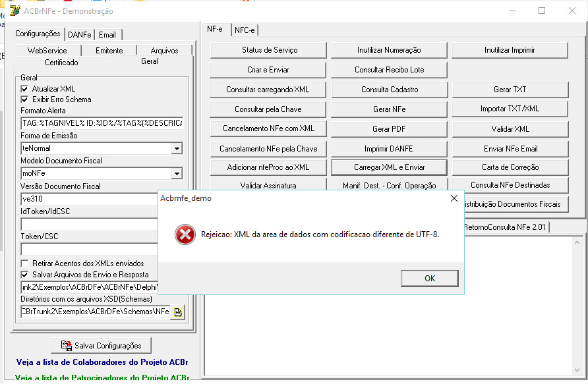Click OK in the error dialog
Image resolution: width=588 pixels, height=384 pixels.
point(430,279)
